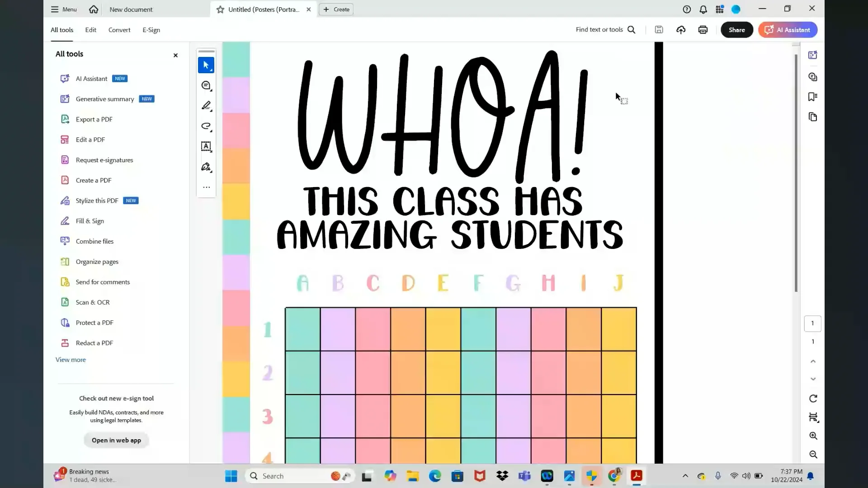The width and height of the screenshot is (868, 488).
Task: Select the Highlight pen tool
Action: (x=206, y=106)
